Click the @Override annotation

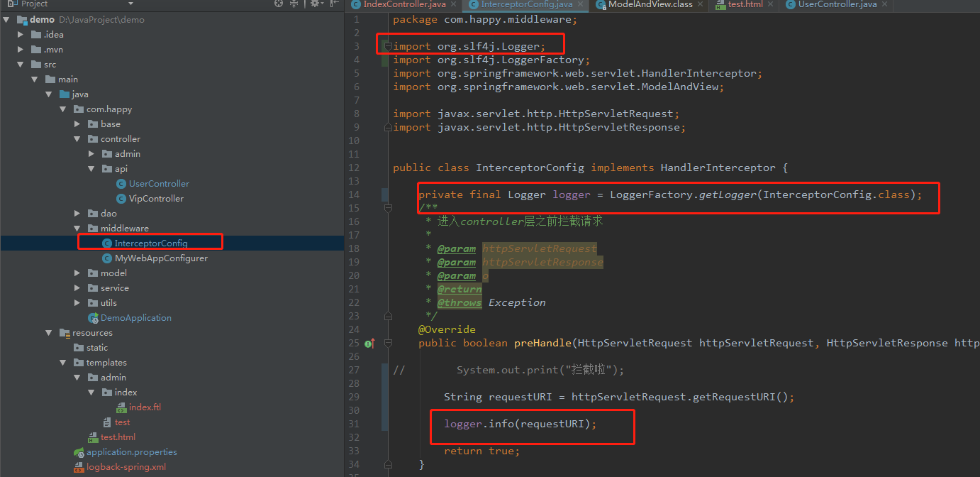(x=447, y=329)
